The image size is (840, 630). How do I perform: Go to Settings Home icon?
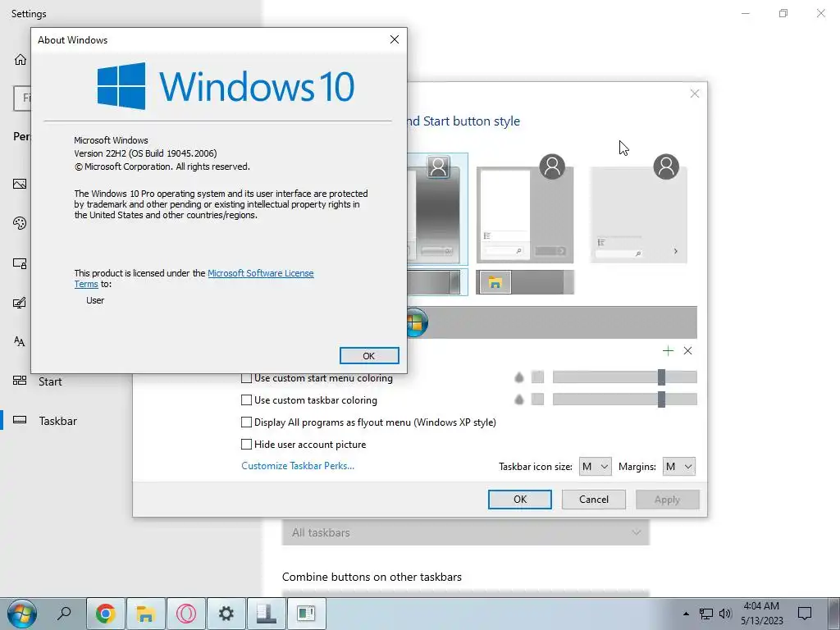click(x=21, y=59)
